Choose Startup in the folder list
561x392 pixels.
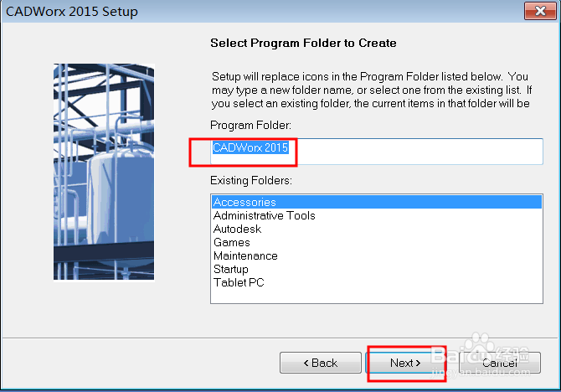[x=230, y=269]
